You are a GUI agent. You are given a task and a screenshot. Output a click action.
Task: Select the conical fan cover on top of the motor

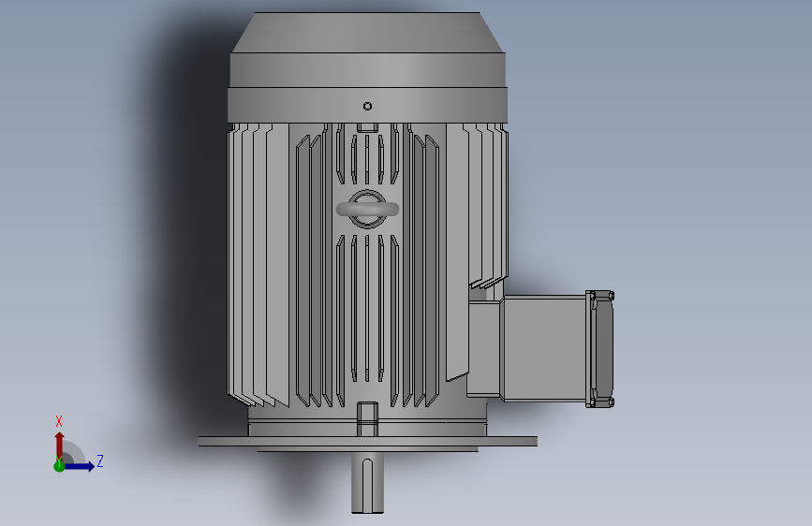tap(368, 32)
